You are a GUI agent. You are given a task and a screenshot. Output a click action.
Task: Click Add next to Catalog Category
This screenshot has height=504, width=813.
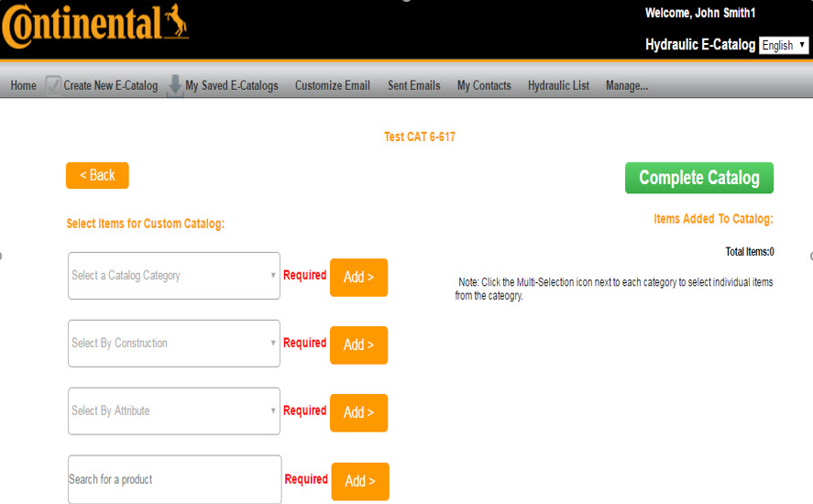358,278
